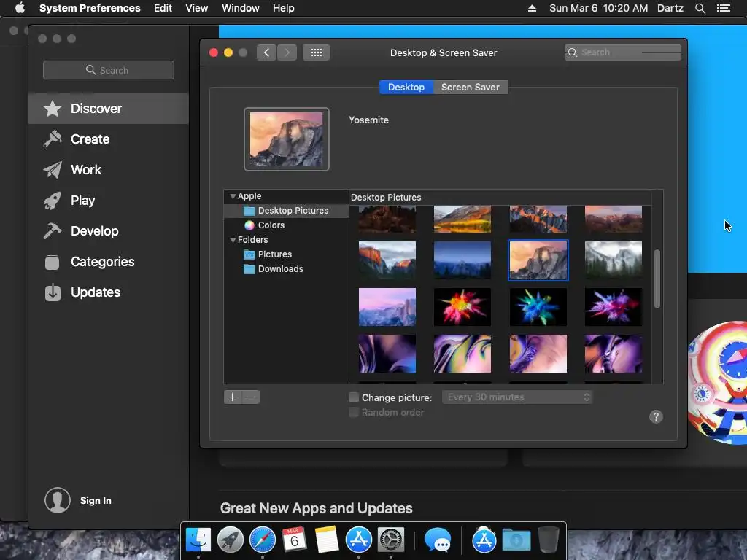Click the Sign In avatar in App Store
Image resolution: width=747 pixels, height=560 pixels.
58,500
